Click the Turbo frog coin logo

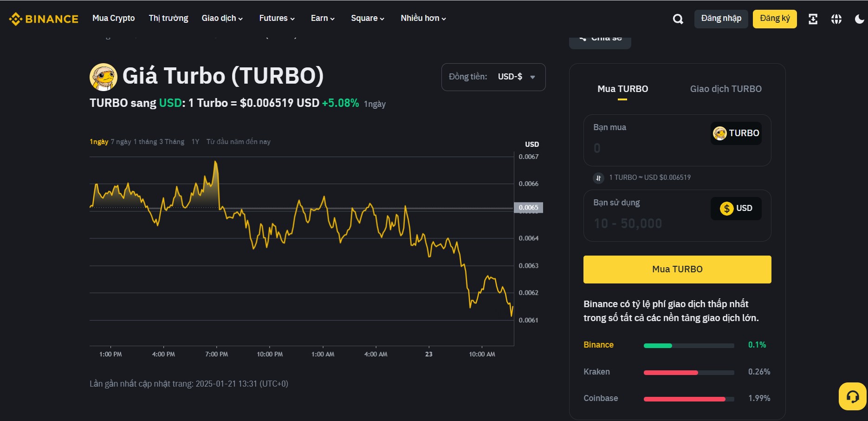coord(103,77)
